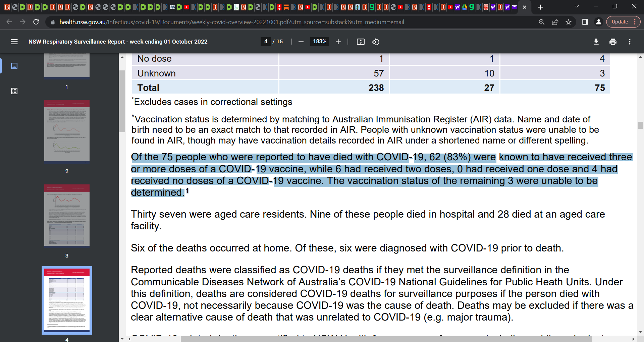Open the profile account icon
This screenshot has height=342, width=644.
598,22
